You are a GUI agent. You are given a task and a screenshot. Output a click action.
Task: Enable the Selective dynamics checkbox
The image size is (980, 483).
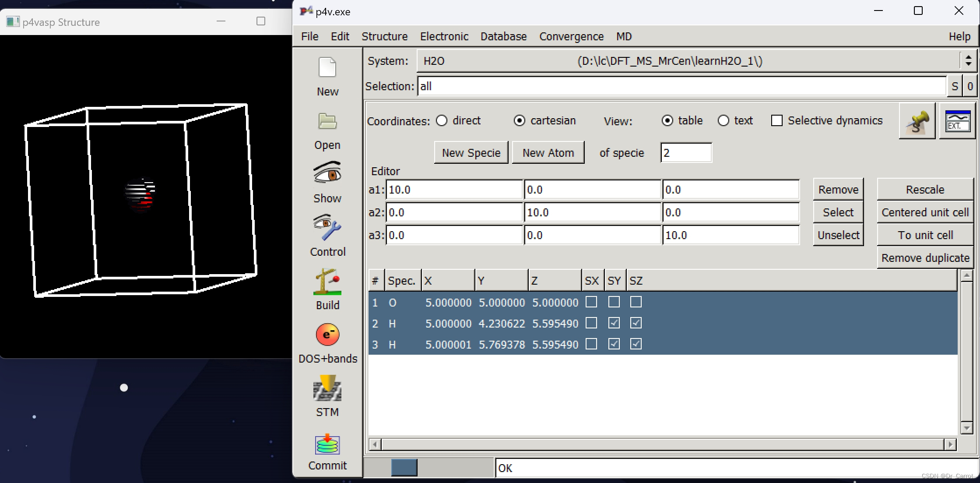776,121
